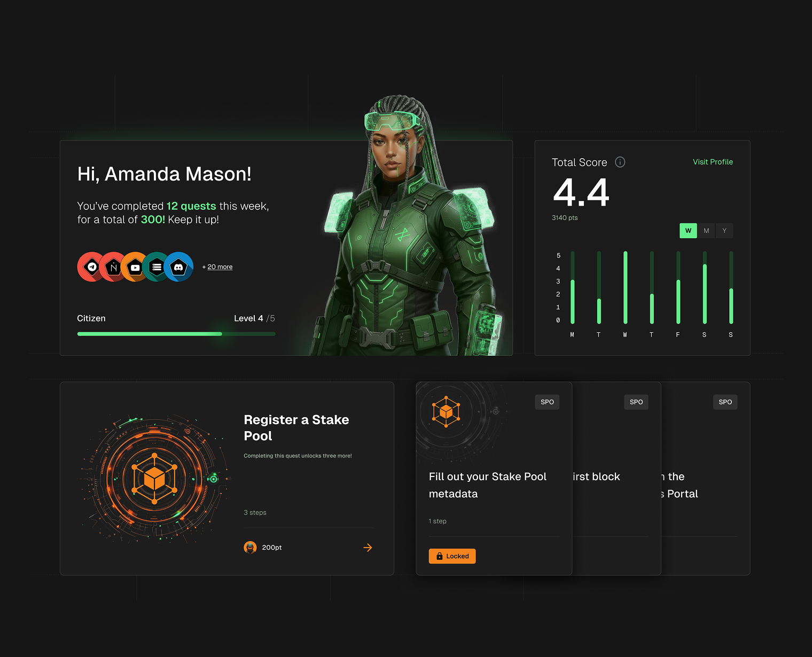Click the Locked button on the metadata card
The width and height of the screenshot is (812, 657).
click(452, 556)
